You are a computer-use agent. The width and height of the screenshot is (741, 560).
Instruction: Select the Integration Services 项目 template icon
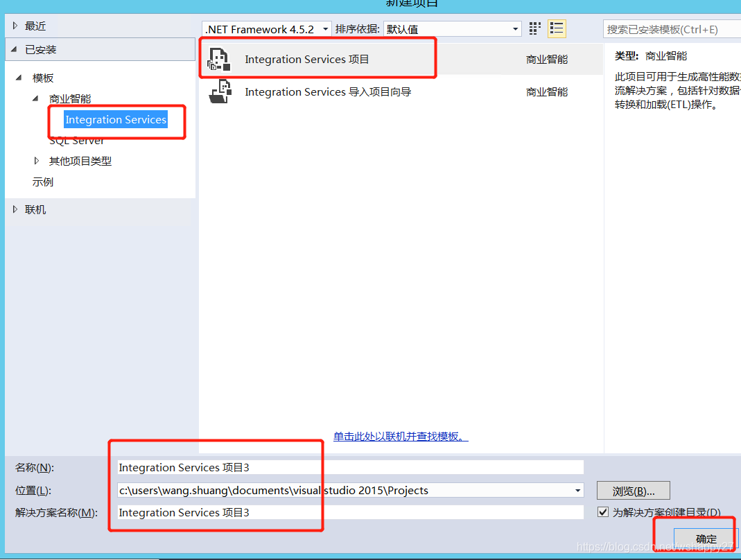pyautogui.click(x=218, y=60)
